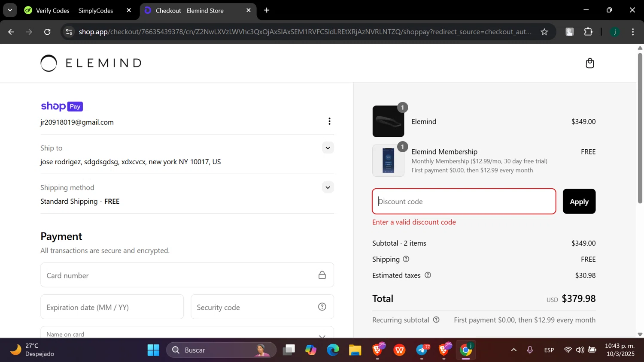Image resolution: width=644 pixels, height=362 pixels.
Task: Reload the checkout page
Action: 47,32
